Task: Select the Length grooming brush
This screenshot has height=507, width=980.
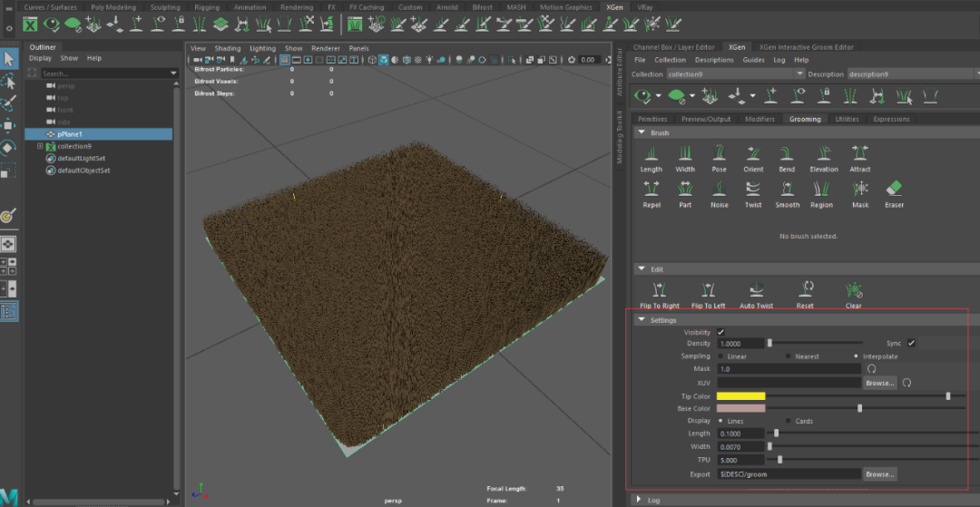Action: point(651,152)
